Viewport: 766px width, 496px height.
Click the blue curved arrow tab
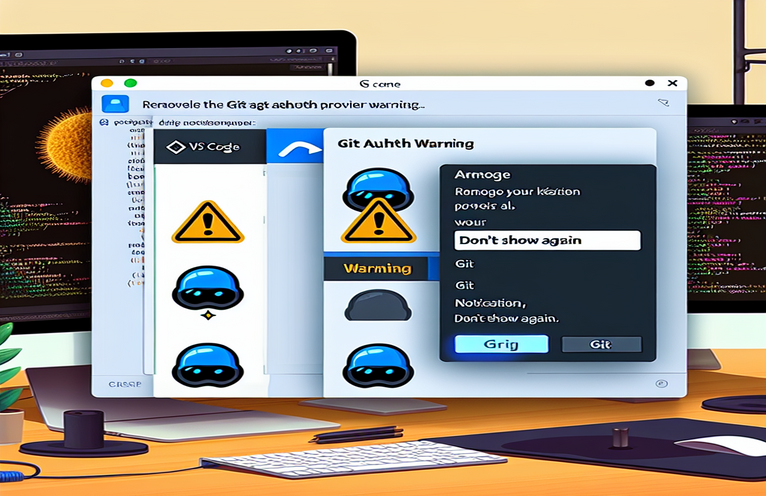(299, 147)
